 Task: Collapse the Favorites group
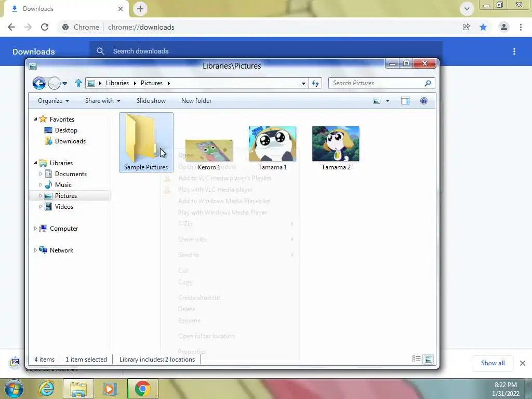pyautogui.click(x=35, y=119)
